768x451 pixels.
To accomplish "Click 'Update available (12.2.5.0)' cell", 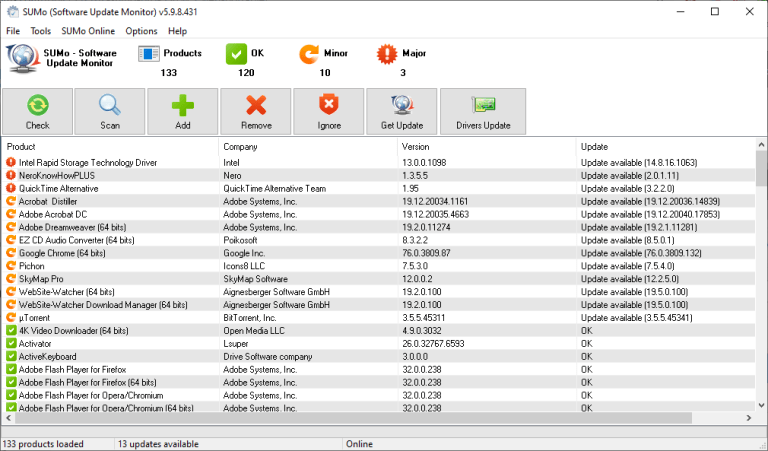I will coord(630,279).
